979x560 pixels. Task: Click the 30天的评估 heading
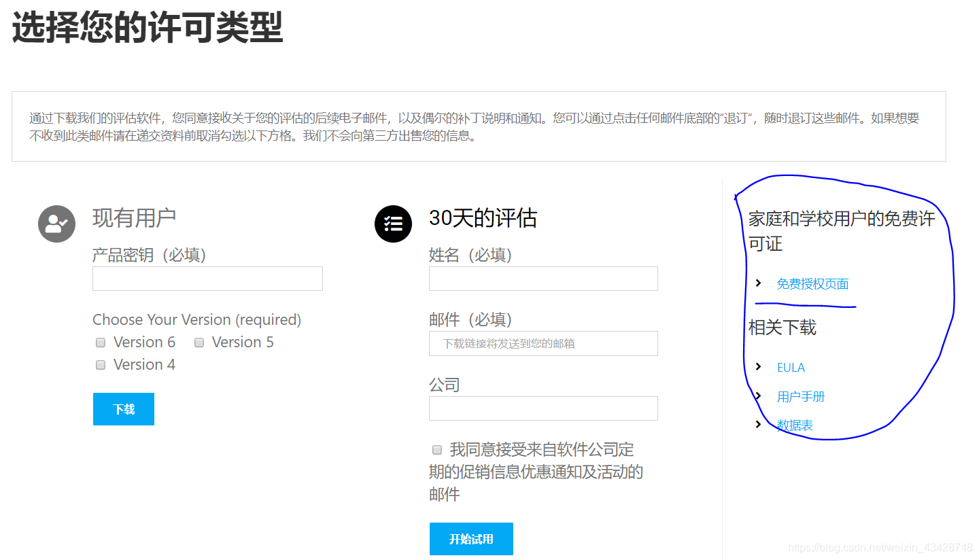tap(483, 218)
